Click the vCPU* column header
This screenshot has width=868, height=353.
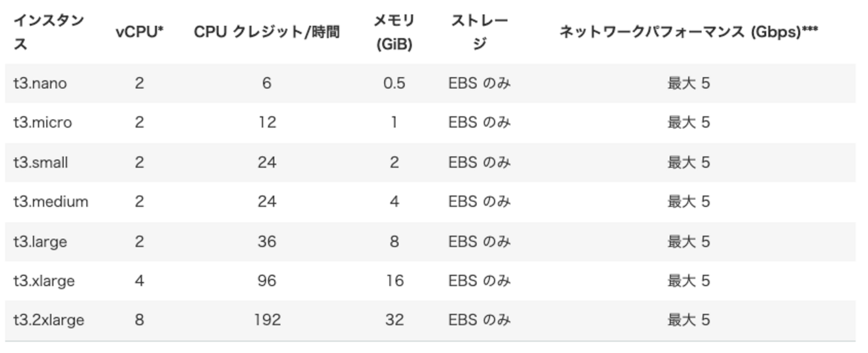point(139,33)
